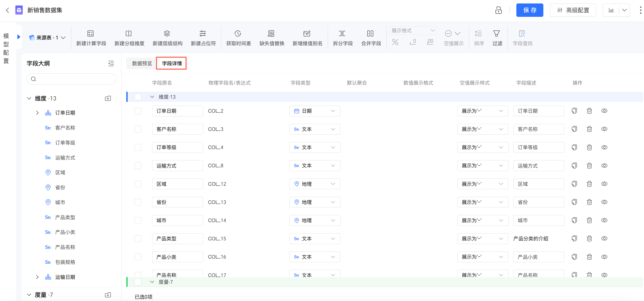The width and height of the screenshot is (644, 301).
Task: Add a new dimension folder icon
Action: [x=108, y=98]
